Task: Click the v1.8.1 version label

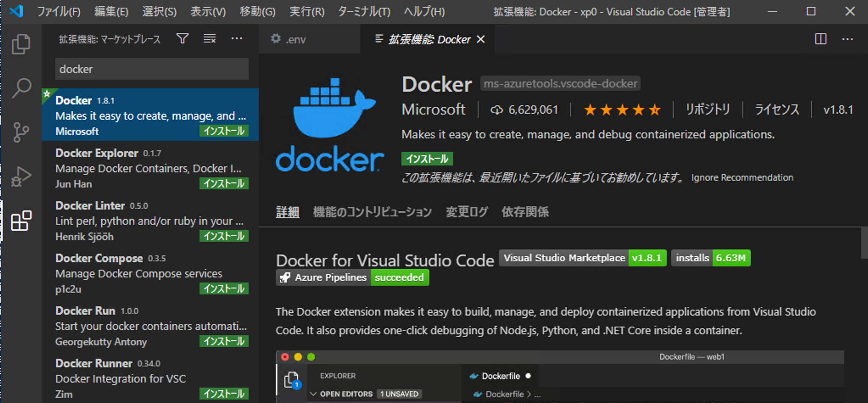Action: click(x=838, y=110)
